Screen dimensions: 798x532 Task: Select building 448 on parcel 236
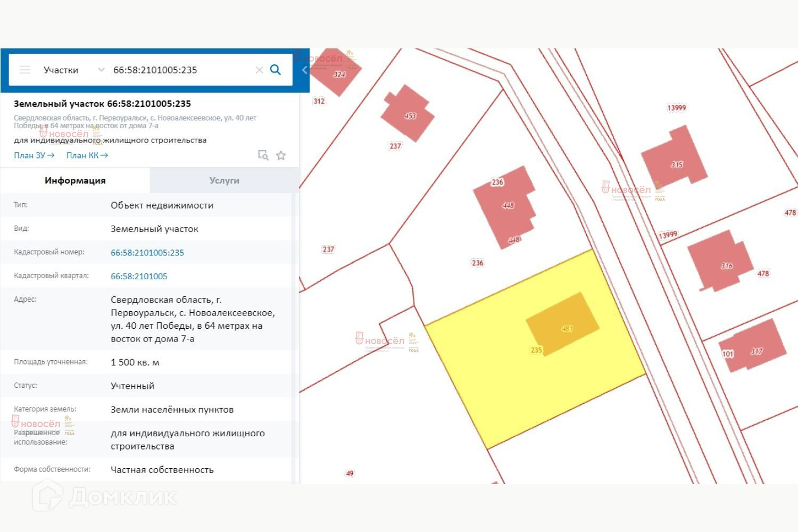(x=504, y=207)
